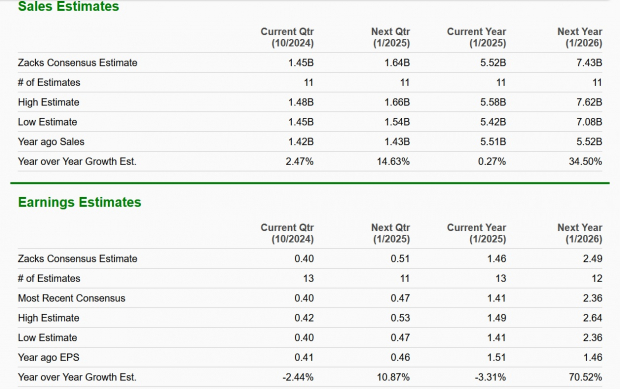Select year ago sales 1.42B
The image size is (620, 389).
click(x=301, y=142)
